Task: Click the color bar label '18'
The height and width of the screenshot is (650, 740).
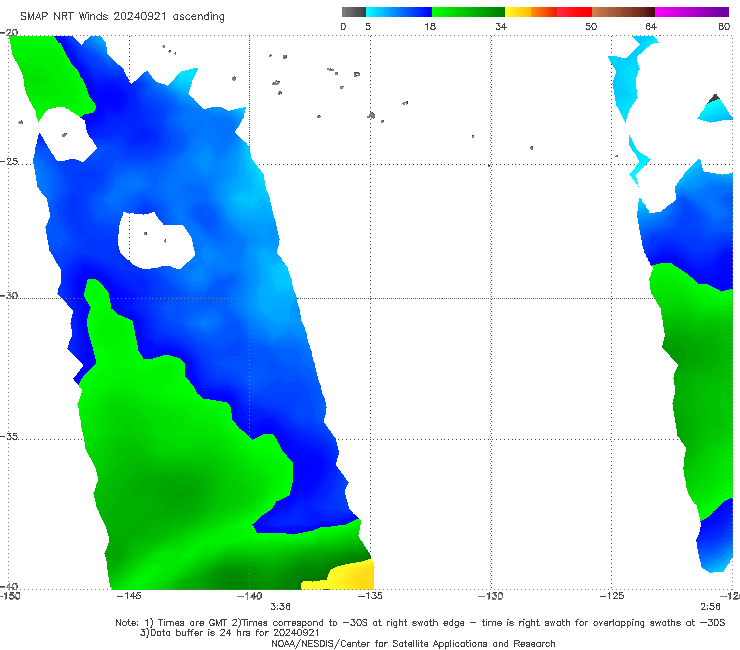Action: tap(430, 27)
